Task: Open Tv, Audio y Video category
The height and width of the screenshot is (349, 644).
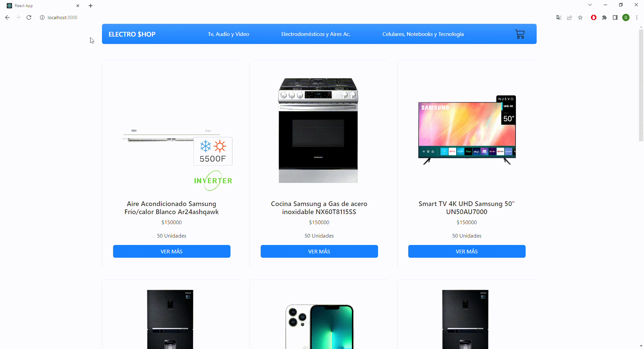Action: click(228, 34)
